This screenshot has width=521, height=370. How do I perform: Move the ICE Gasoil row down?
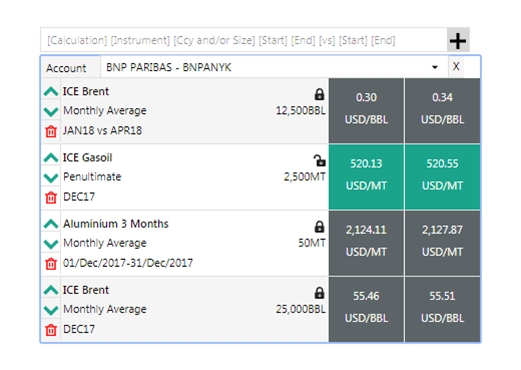(x=51, y=178)
